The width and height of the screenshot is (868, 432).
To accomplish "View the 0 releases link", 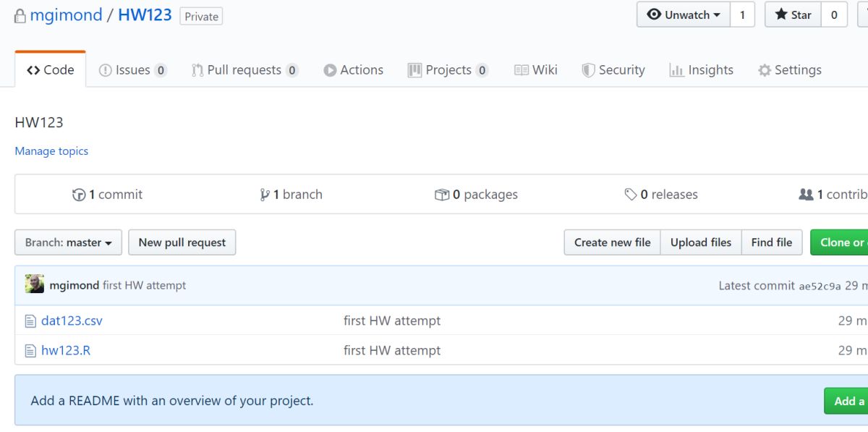I will coord(661,195).
